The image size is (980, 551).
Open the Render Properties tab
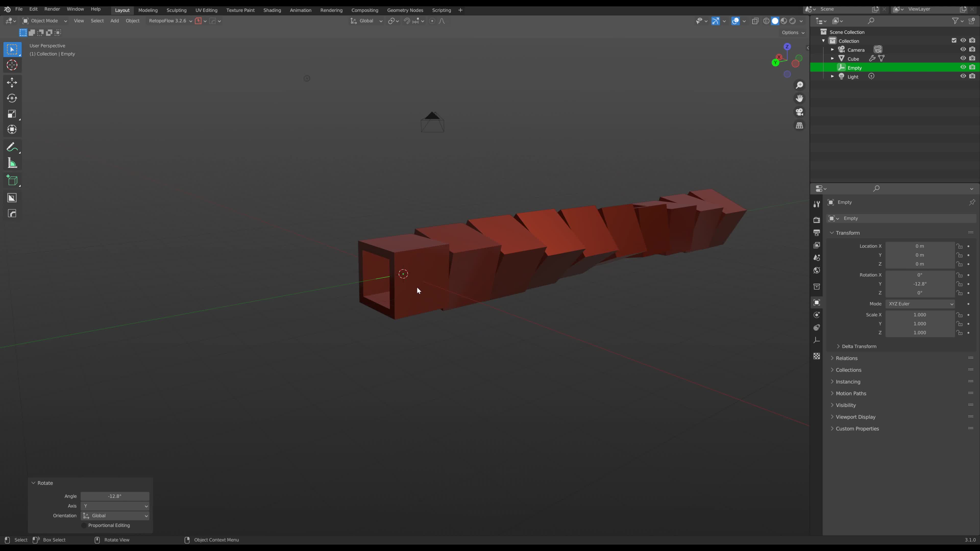816,220
